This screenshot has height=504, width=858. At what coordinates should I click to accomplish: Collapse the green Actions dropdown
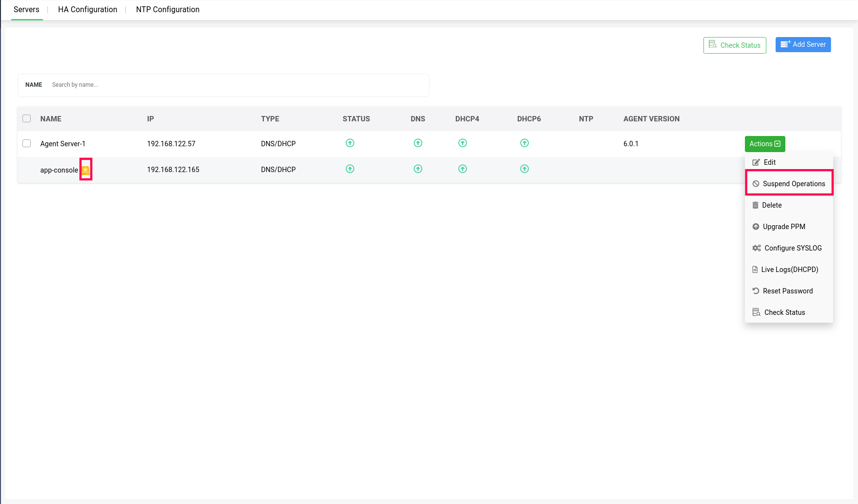764,144
